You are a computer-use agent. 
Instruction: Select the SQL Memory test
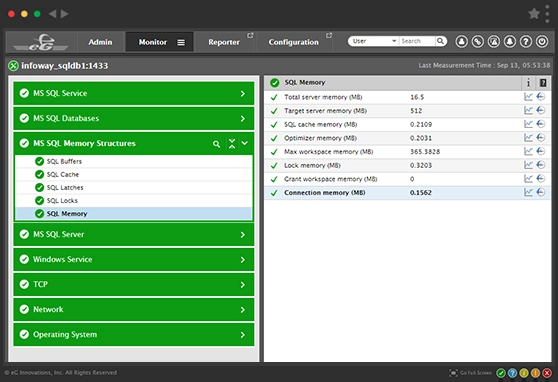(x=134, y=214)
